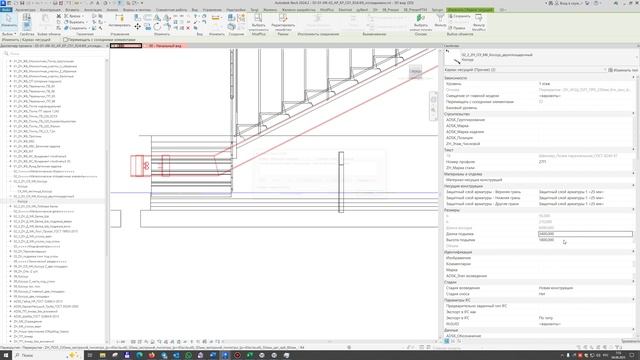The height and width of the screenshot is (360, 640).
Task: Click the Edit selection (Правка) item
Action: pyautogui.click(x=457, y=28)
